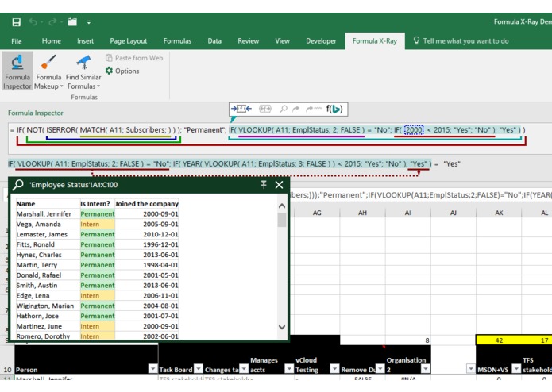The image size is (552, 392).
Task: Open the Data tab
Action: coord(214,41)
